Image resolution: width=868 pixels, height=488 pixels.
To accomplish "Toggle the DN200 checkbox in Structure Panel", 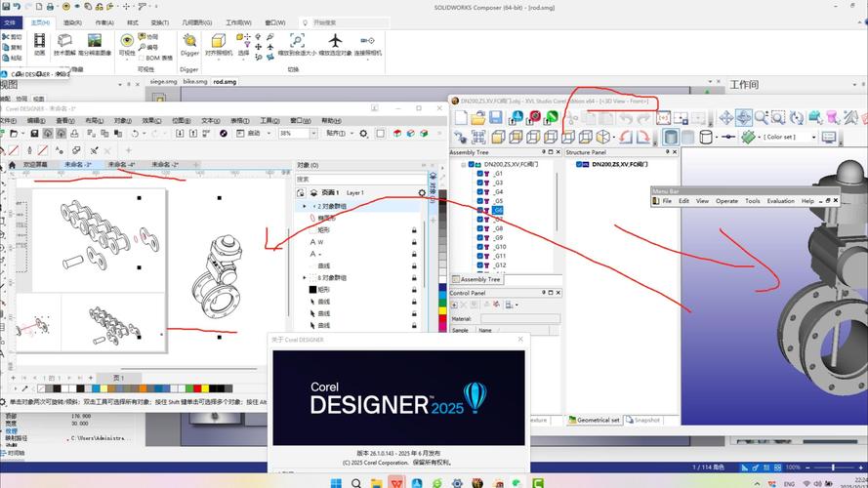I will pyautogui.click(x=579, y=164).
